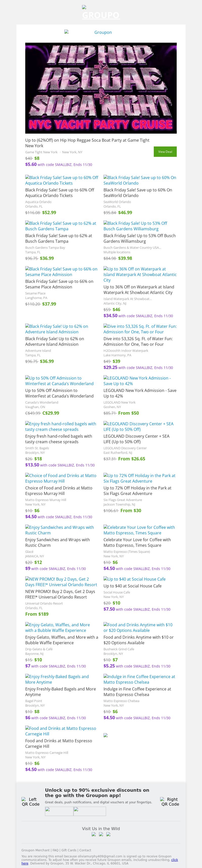Open the FAQ footer link
This screenshot has width=202, height=868.
56,850
